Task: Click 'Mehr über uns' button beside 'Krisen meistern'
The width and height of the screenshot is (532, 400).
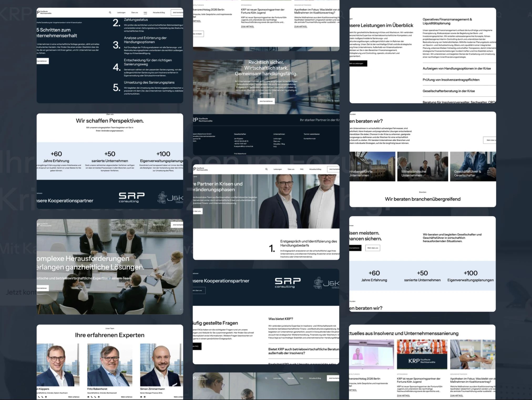Action: pyautogui.click(x=372, y=248)
